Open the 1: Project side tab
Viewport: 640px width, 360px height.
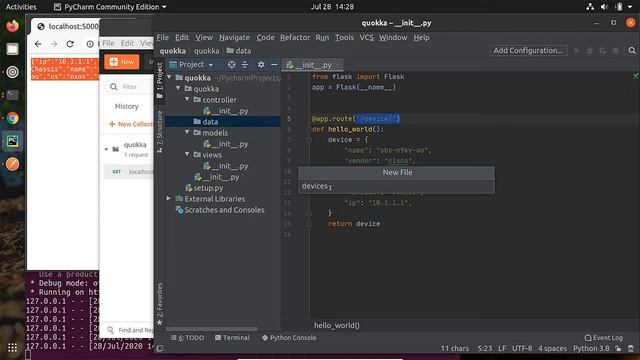coord(160,80)
